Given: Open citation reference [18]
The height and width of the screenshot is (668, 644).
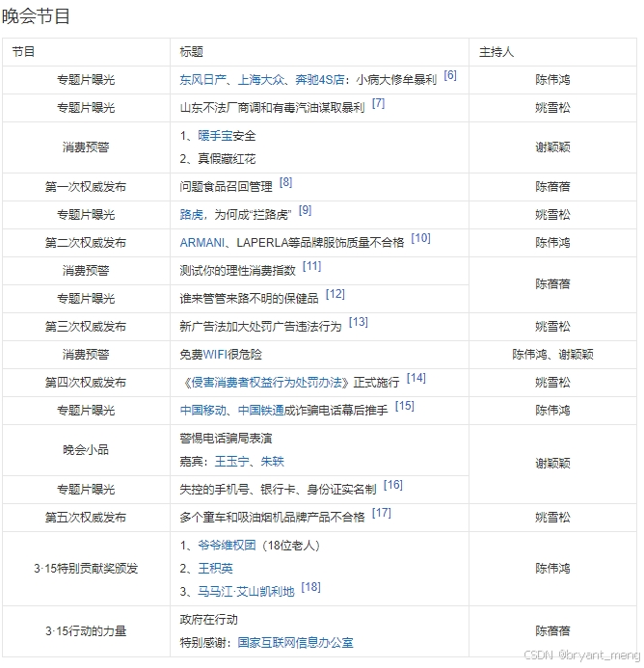Looking at the screenshot, I should point(310,587).
